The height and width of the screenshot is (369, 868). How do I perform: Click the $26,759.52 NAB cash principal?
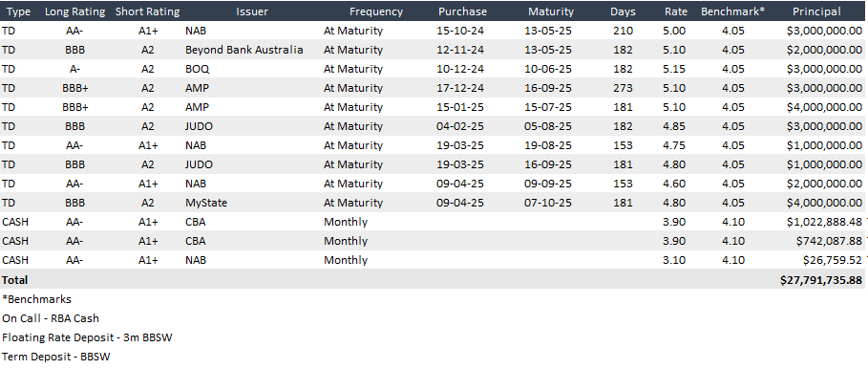pyautogui.click(x=833, y=260)
